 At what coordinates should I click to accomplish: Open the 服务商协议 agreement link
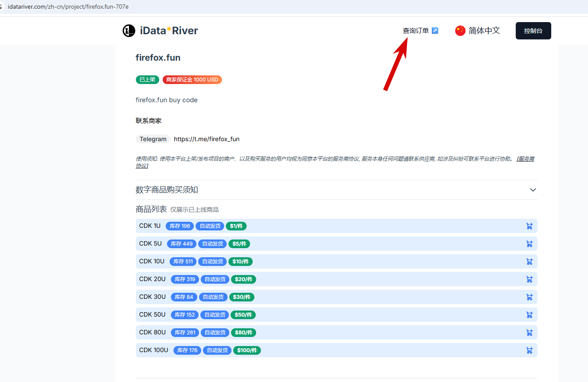coord(525,159)
